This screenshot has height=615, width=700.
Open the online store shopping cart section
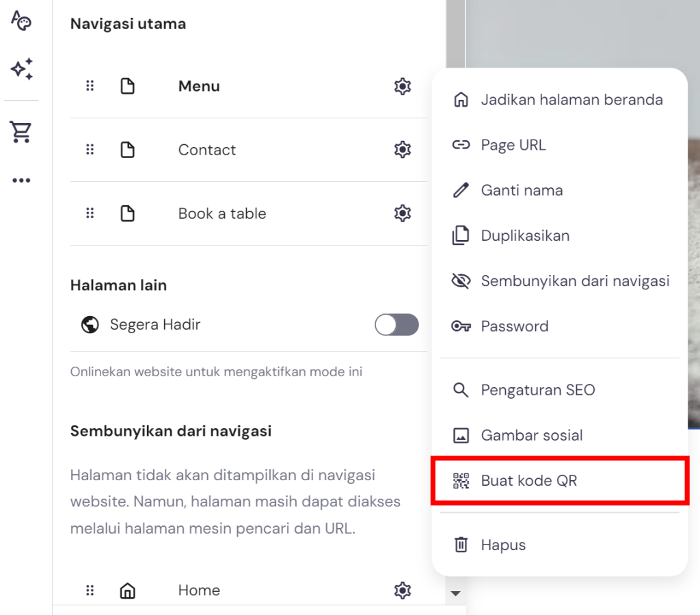point(21,132)
